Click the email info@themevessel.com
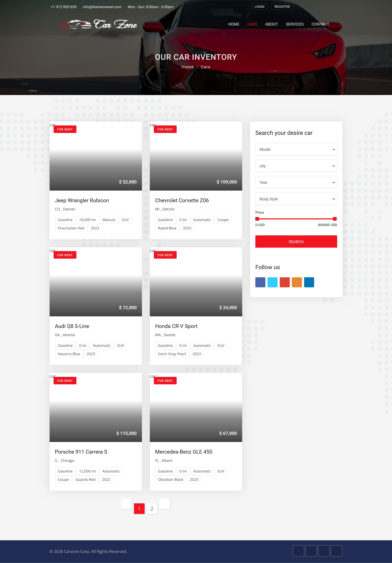The image size is (392, 563). tap(102, 7)
